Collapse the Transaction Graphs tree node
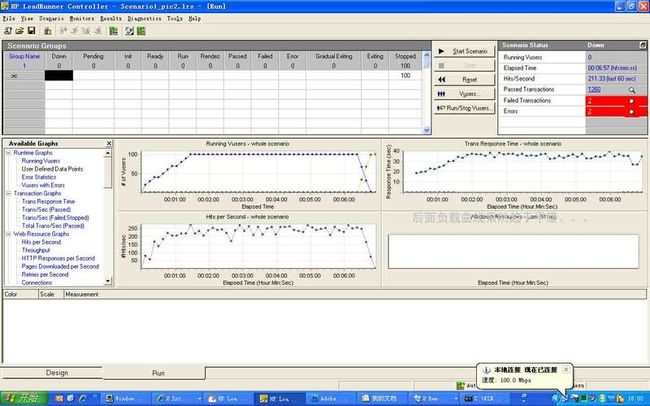 coord(8,193)
